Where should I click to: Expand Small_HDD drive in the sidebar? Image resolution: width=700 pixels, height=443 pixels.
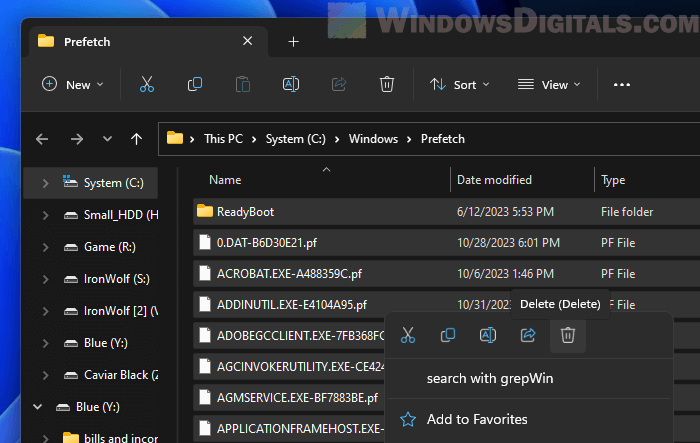click(45, 215)
